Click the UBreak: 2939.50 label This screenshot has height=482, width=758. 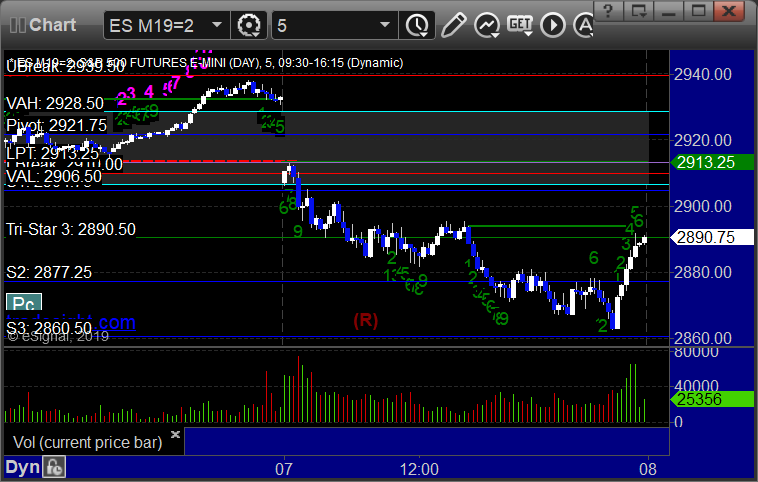pyautogui.click(x=65, y=67)
